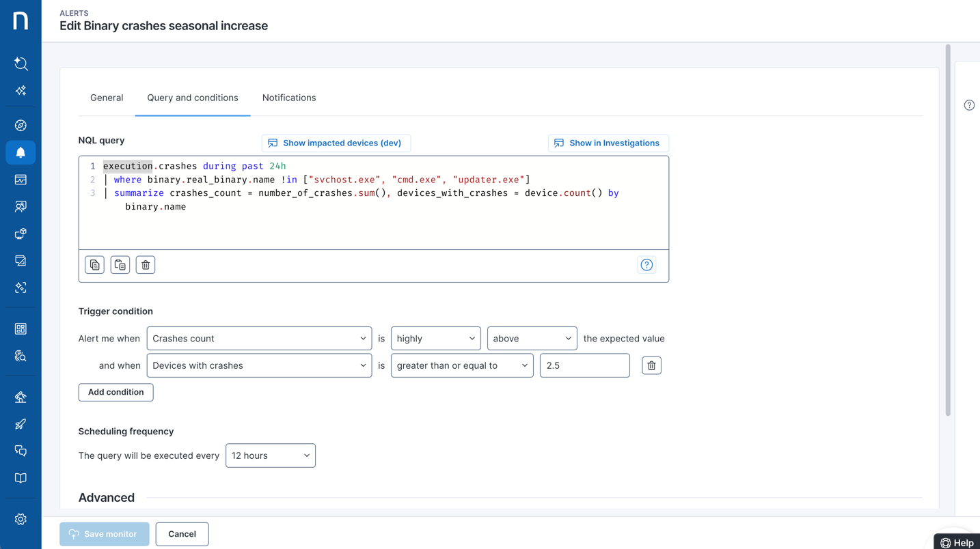Open the book documentation icon in sidebar
This screenshot has height=549, width=980.
click(x=21, y=478)
